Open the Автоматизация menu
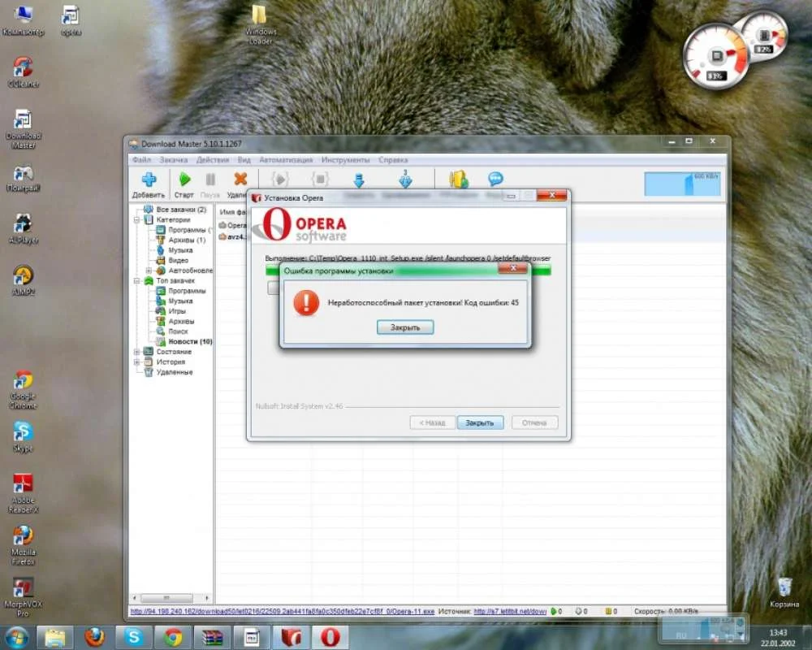The width and height of the screenshot is (812, 650). [x=286, y=159]
